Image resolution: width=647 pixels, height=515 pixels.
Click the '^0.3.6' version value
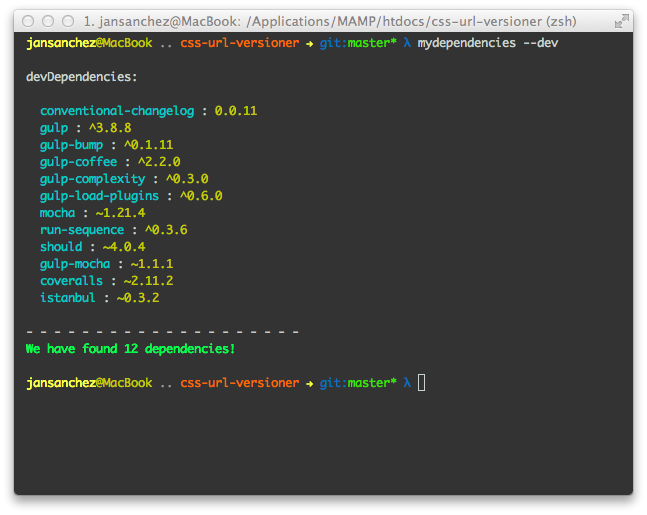pyautogui.click(x=166, y=230)
